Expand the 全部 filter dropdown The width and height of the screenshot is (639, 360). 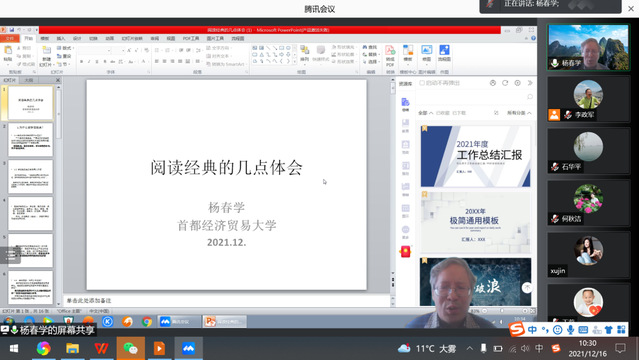click(x=425, y=113)
